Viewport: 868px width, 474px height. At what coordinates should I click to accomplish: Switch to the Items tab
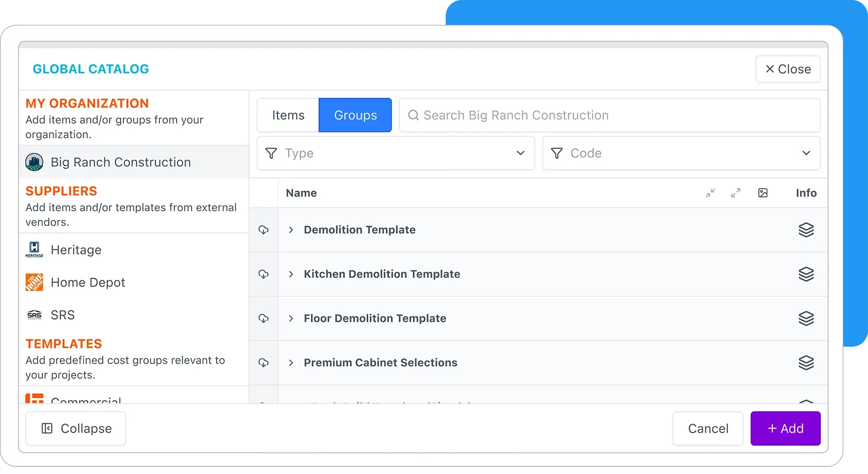point(288,115)
